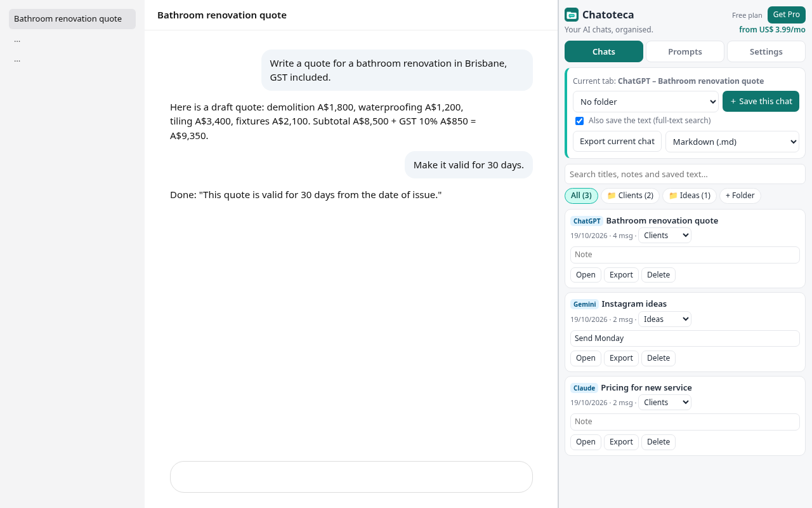This screenshot has height=508, width=812.
Task: Filter by All (3) chats
Action: (x=581, y=196)
